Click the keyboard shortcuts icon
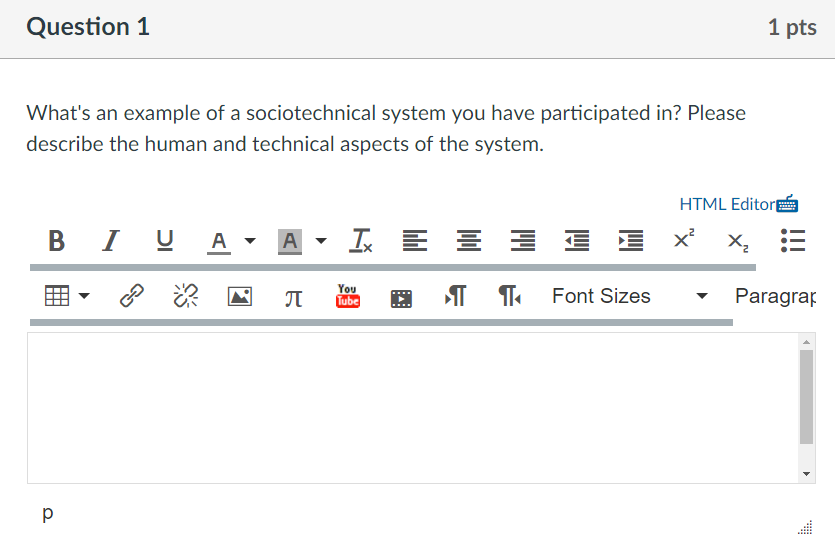 pyautogui.click(x=788, y=204)
